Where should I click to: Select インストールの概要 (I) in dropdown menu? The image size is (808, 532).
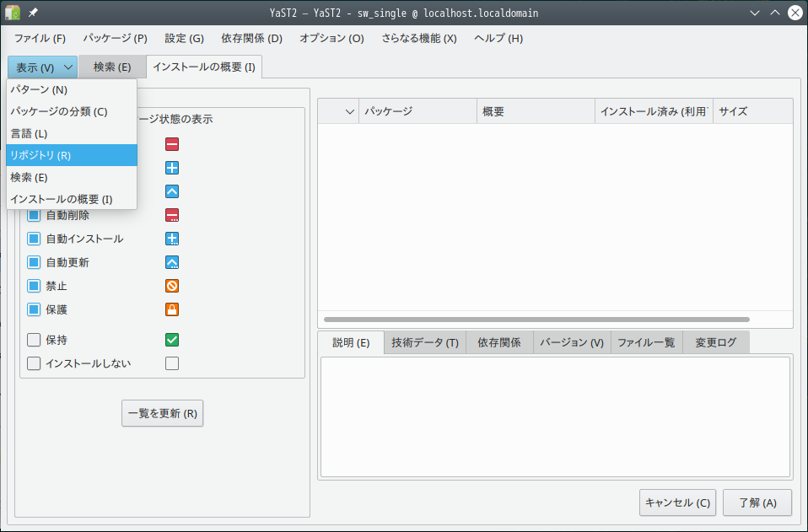72,199
